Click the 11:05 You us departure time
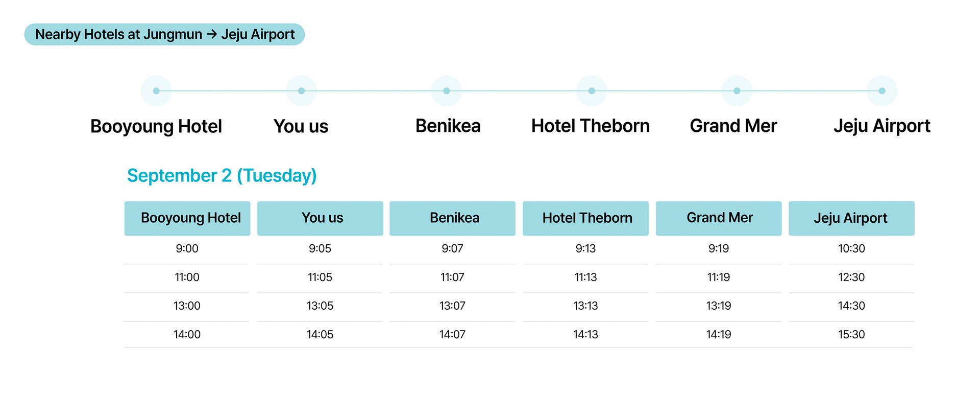 tap(320, 278)
